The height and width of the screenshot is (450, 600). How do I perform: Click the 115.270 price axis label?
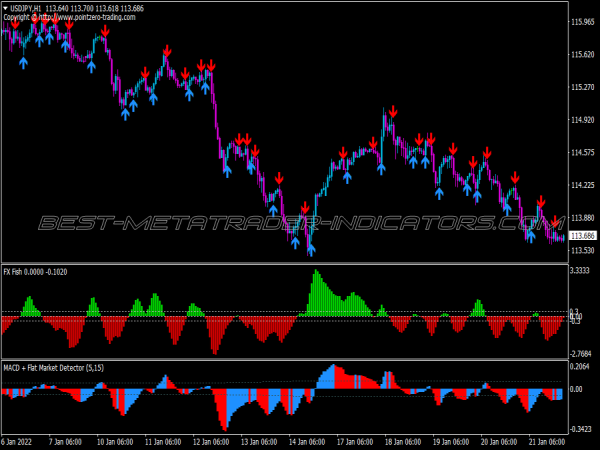[x=582, y=87]
